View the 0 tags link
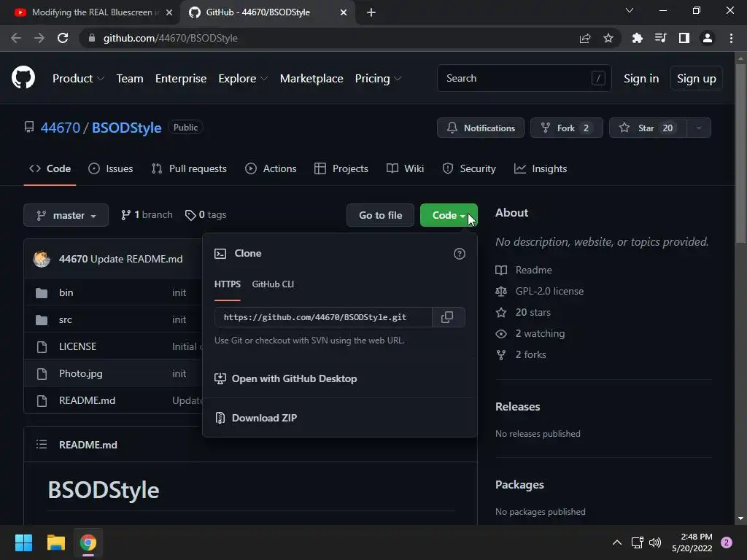This screenshot has width=747, height=560. click(206, 215)
